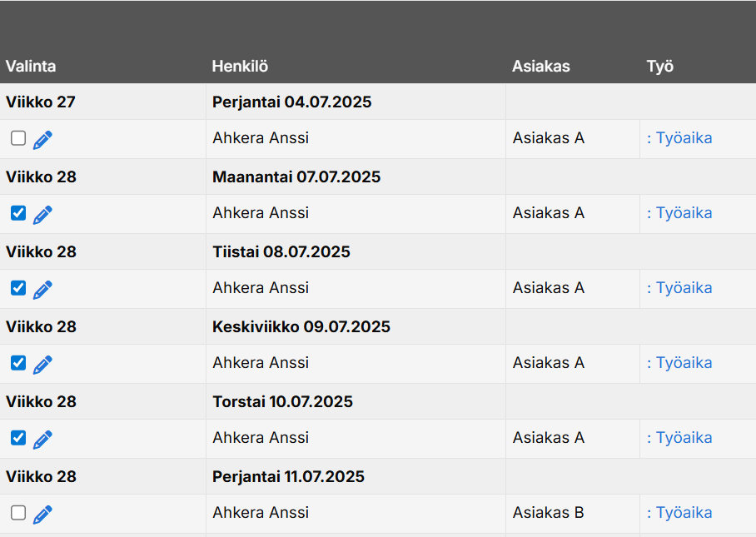Edit the Perjantai 11.07.2025 entry
The image size is (756, 537).
coord(42,515)
